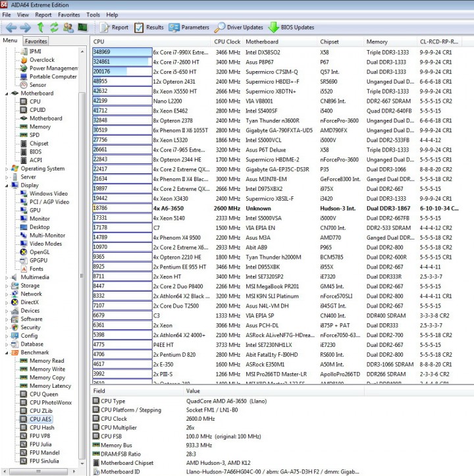Viewport: 474px width, 476px height.
Task: Click the Back arrow toolbar icon
Action: click(x=11, y=28)
